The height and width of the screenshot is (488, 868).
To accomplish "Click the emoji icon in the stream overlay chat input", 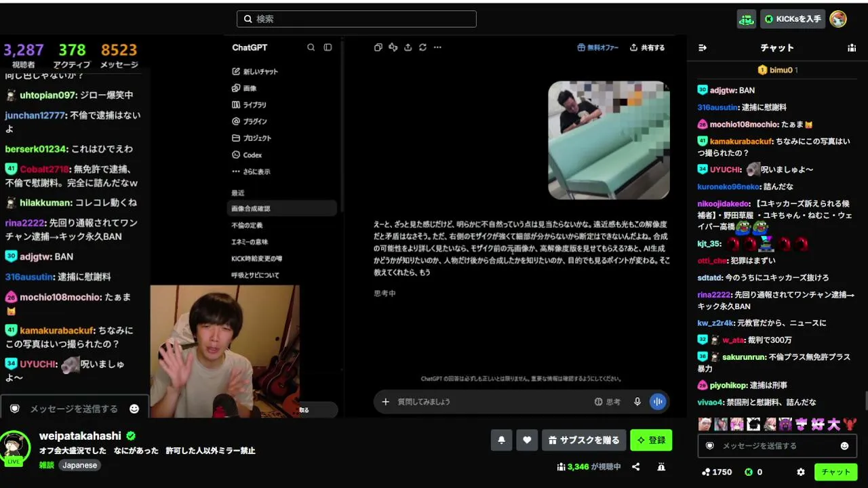I will coord(134,409).
